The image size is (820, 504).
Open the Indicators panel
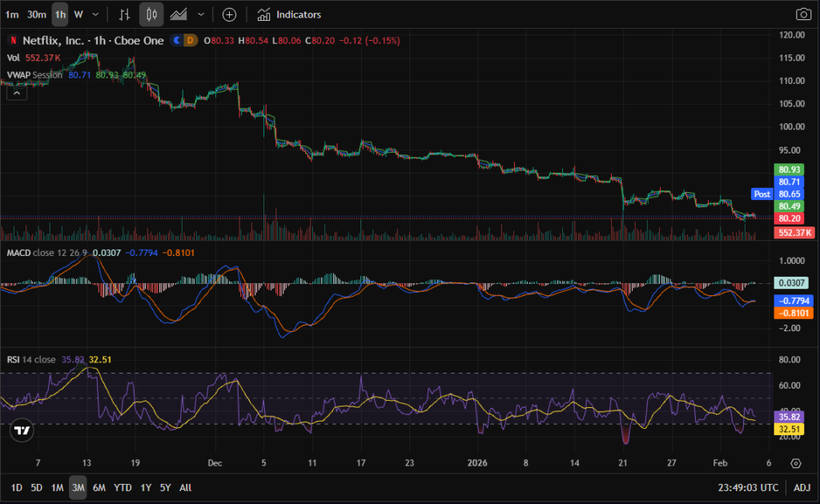(x=289, y=14)
